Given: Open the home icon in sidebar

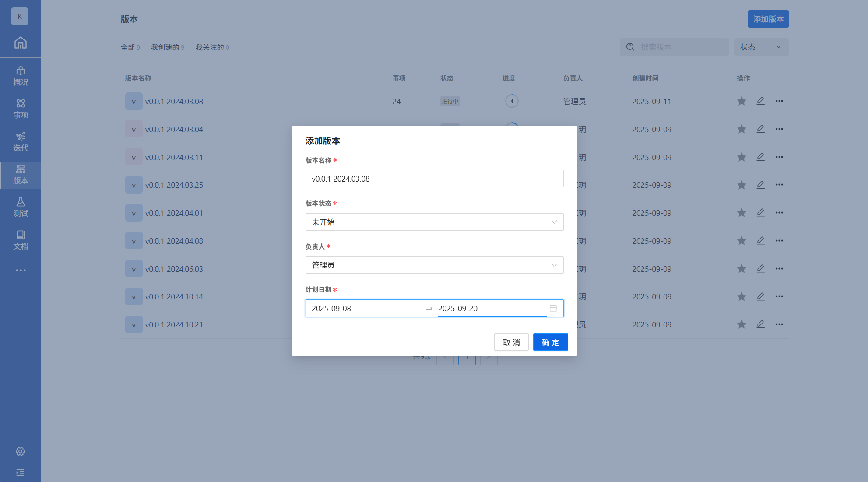Looking at the screenshot, I should [20, 42].
